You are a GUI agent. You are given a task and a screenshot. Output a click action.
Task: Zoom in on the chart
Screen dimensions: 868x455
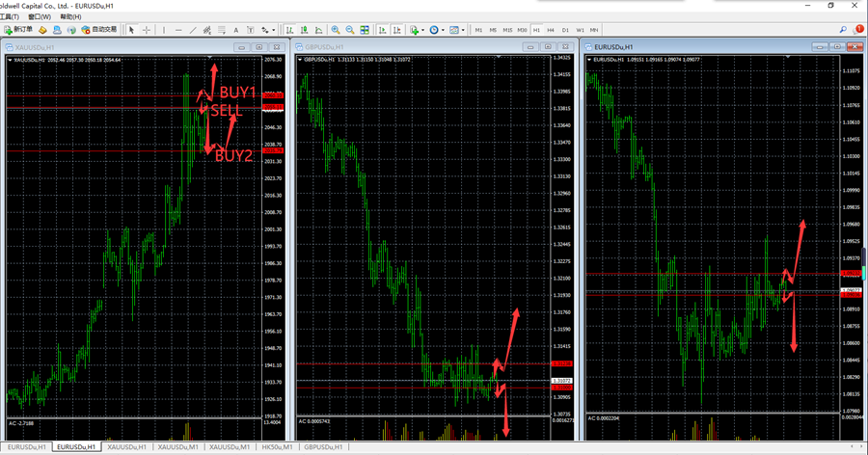pos(336,30)
